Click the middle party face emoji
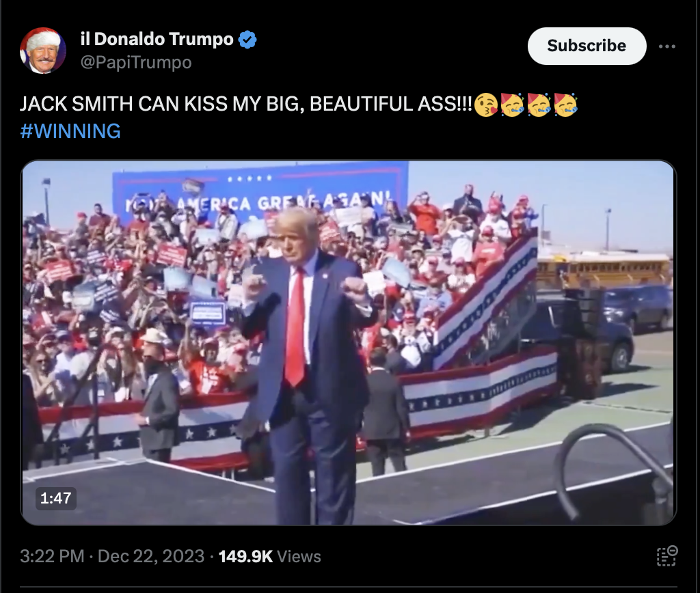 coord(539,105)
